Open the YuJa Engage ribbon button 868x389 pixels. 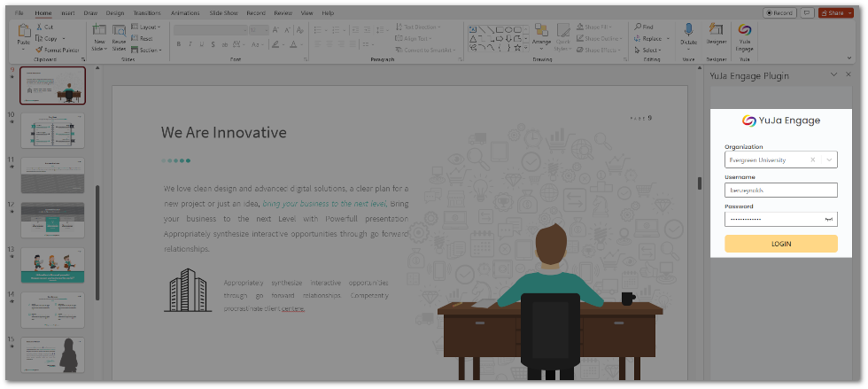point(745,38)
